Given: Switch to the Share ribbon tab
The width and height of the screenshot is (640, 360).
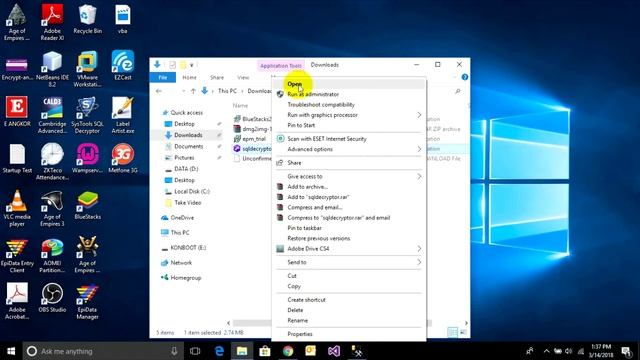Looking at the screenshot, I should [217, 77].
